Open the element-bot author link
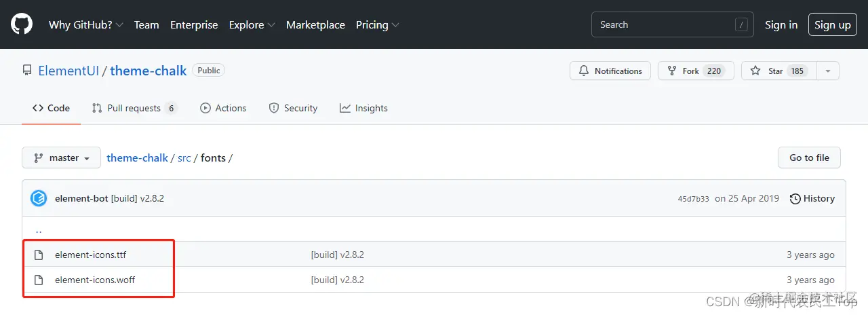This screenshot has height=315, width=868. [x=81, y=198]
